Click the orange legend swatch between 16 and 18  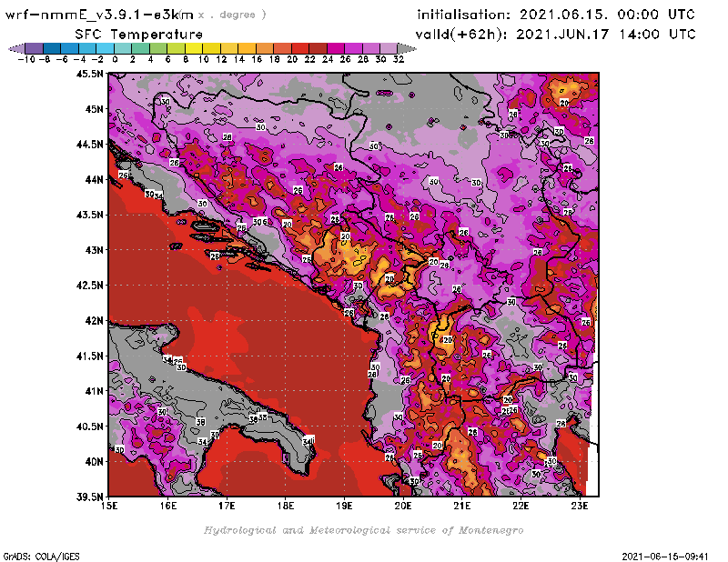[x=265, y=48]
